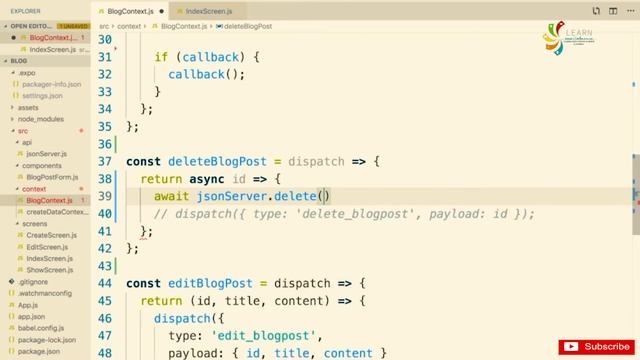This screenshot has width=640, height=360.
Task: Click the Explorer panel title
Action: (25, 11)
